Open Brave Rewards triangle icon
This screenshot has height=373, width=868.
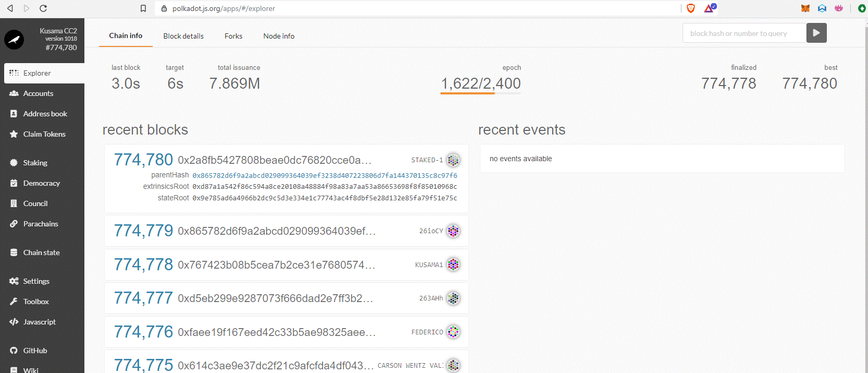pyautogui.click(x=709, y=8)
